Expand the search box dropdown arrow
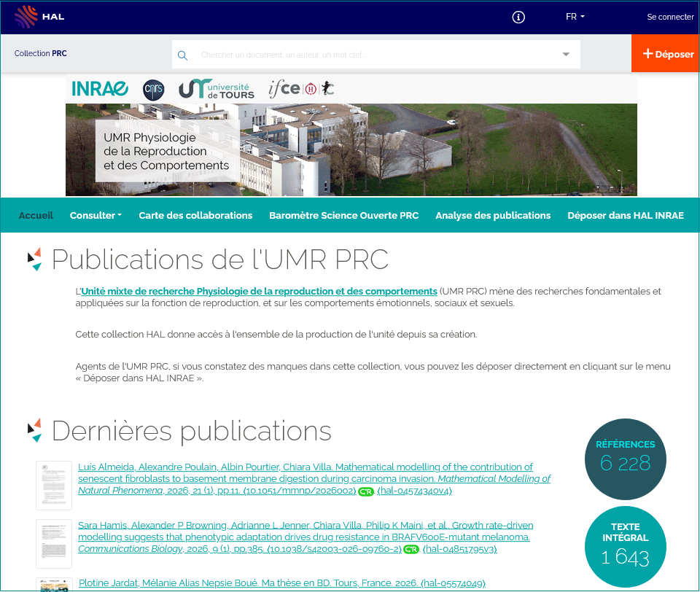The image size is (700, 592). [x=566, y=55]
